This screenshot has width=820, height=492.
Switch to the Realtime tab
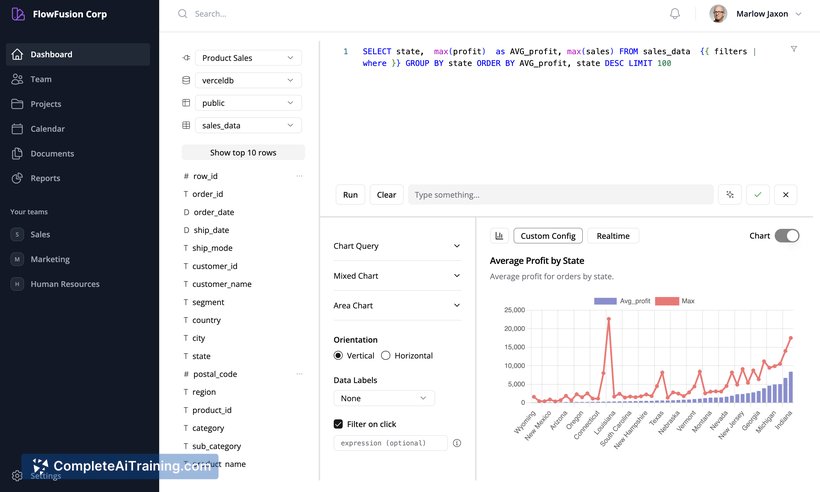[613, 236]
